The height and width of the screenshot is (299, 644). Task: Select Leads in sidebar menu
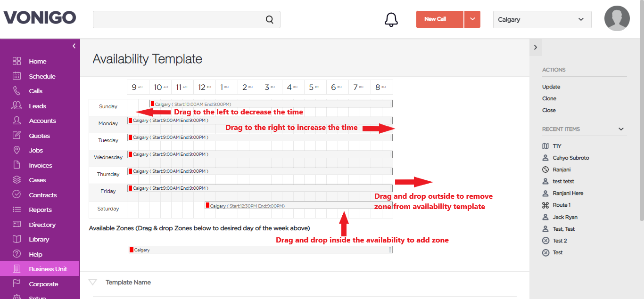pos(37,106)
